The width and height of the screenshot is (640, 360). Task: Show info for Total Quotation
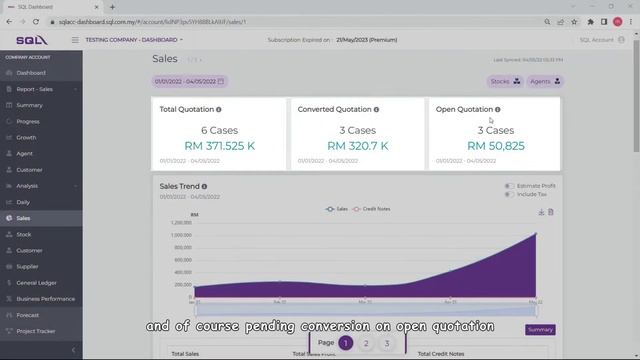click(219, 109)
